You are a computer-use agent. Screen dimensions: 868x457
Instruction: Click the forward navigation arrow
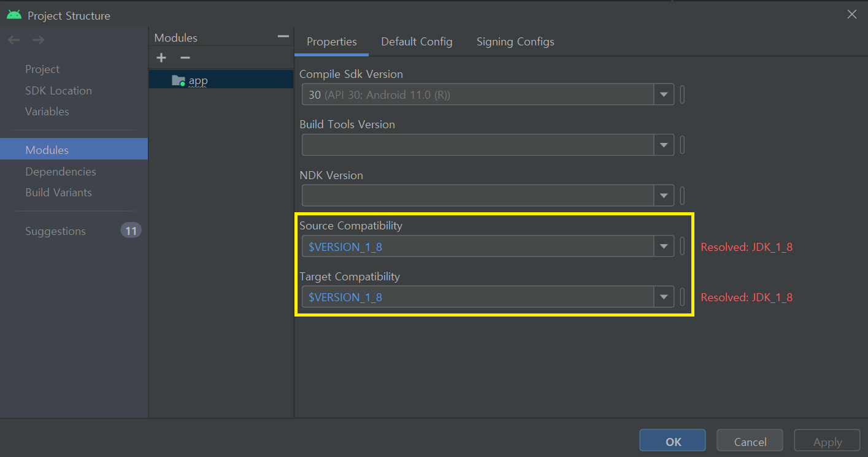click(38, 40)
